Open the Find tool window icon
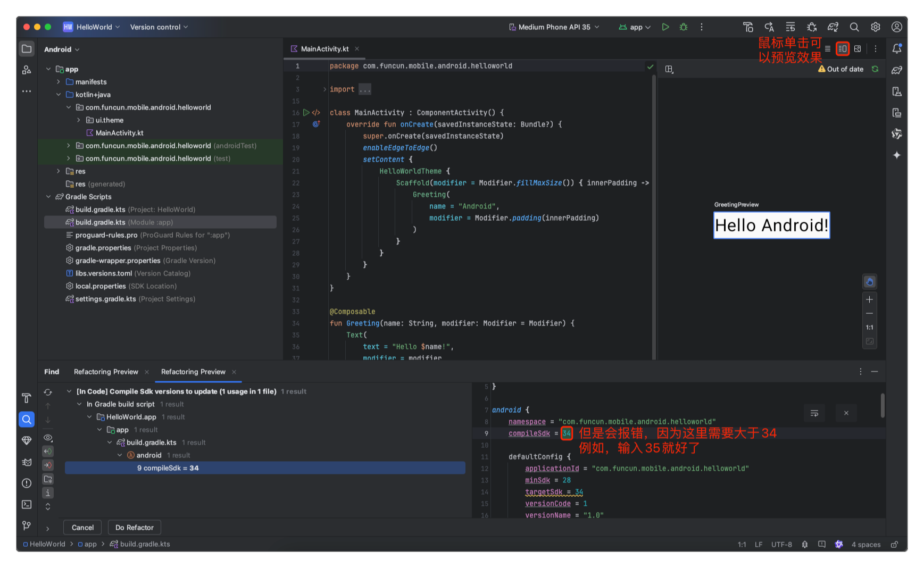Viewport: 924px width, 568px height. click(27, 419)
